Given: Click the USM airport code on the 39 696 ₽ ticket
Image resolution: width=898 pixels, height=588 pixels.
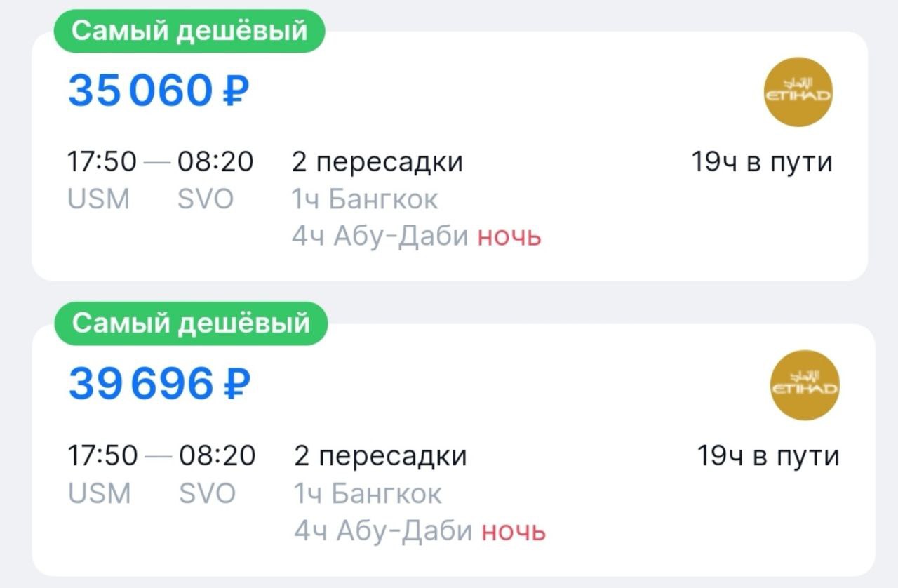Looking at the screenshot, I should (x=100, y=494).
